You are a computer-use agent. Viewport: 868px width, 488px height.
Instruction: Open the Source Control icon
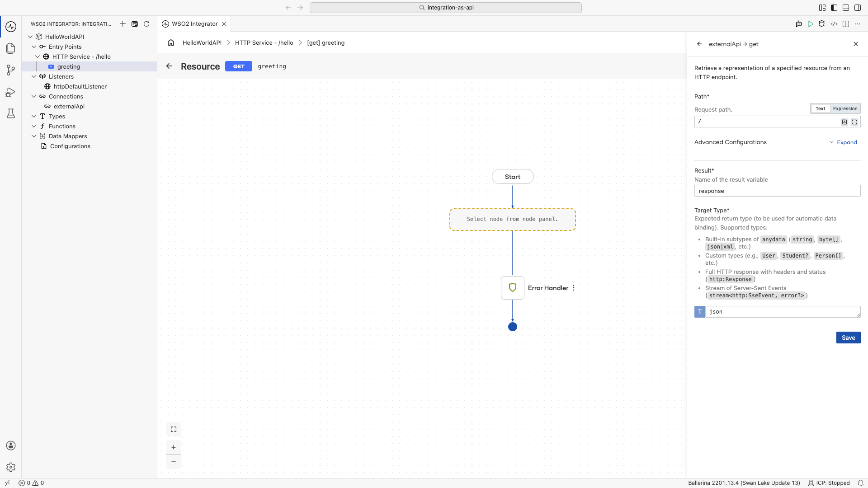[x=11, y=70]
